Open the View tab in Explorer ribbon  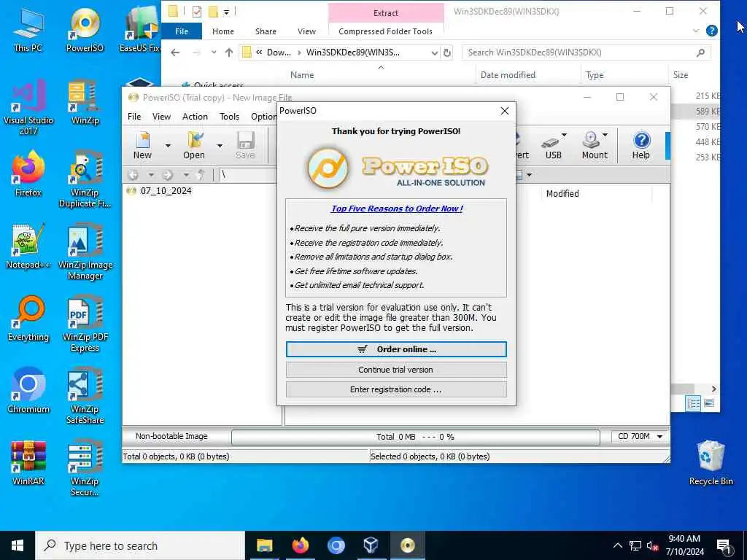pos(306,31)
